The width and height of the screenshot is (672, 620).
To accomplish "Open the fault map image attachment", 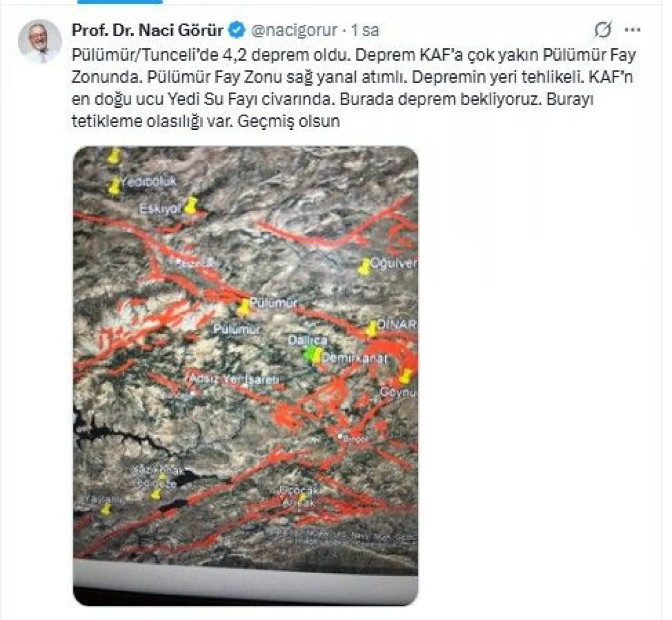I will coord(246,376).
